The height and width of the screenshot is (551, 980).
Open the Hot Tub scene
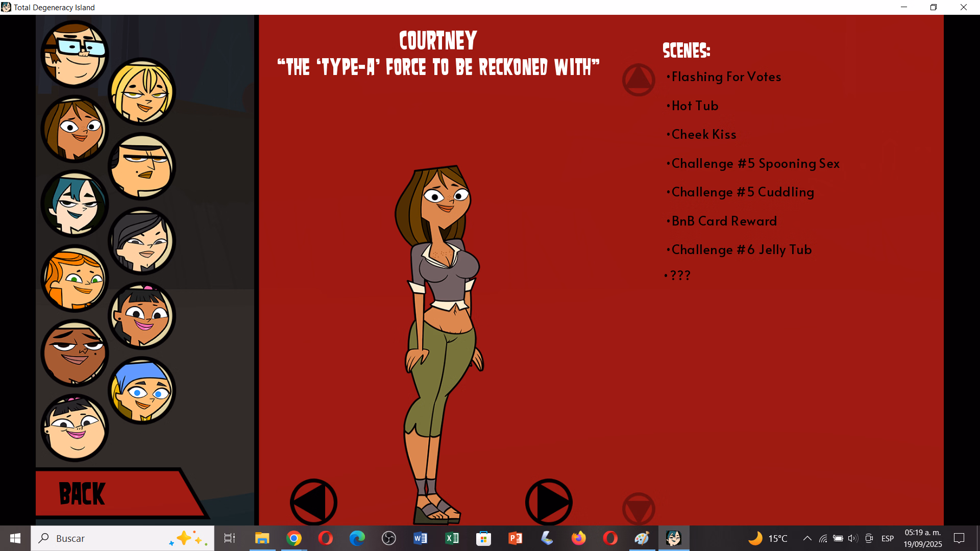(695, 106)
